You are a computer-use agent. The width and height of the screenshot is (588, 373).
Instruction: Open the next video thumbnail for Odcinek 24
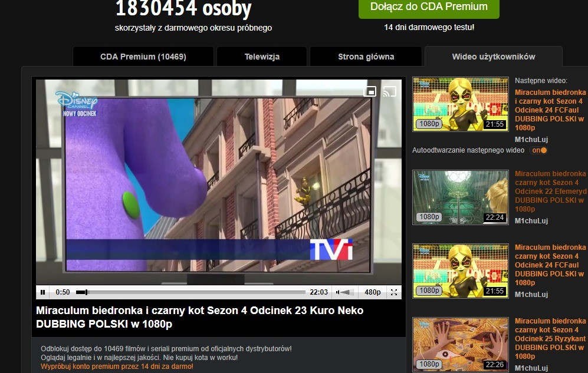click(x=460, y=104)
